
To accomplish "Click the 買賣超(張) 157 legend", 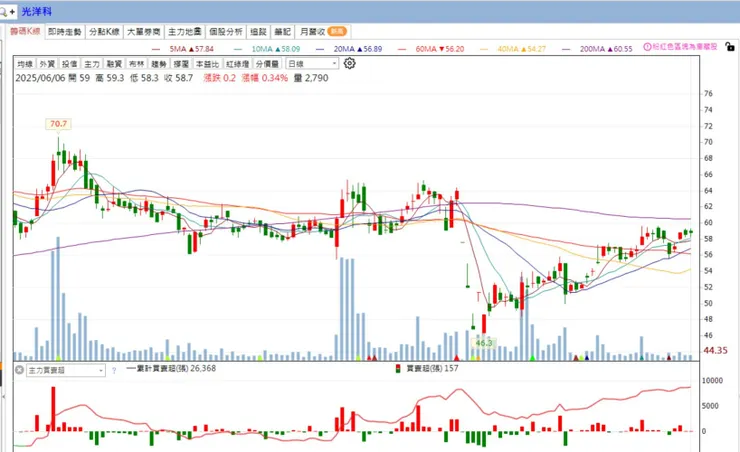I will click(428, 368).
